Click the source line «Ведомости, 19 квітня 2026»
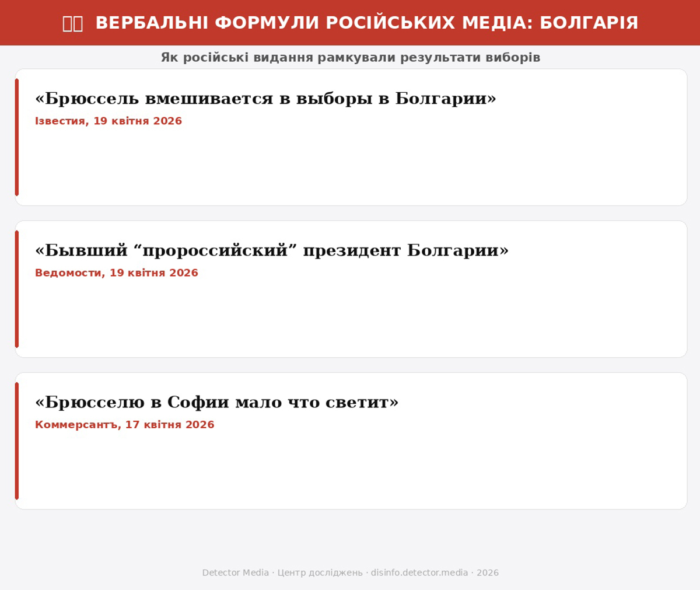This screenshot has width=700, height=590. pos(117,273)
